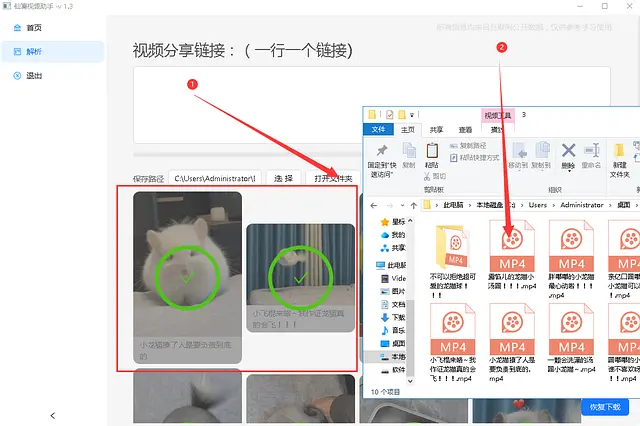Select 音乐 in the navigation pane
This screenshot has height=426, width=640.
coord(393,331)
